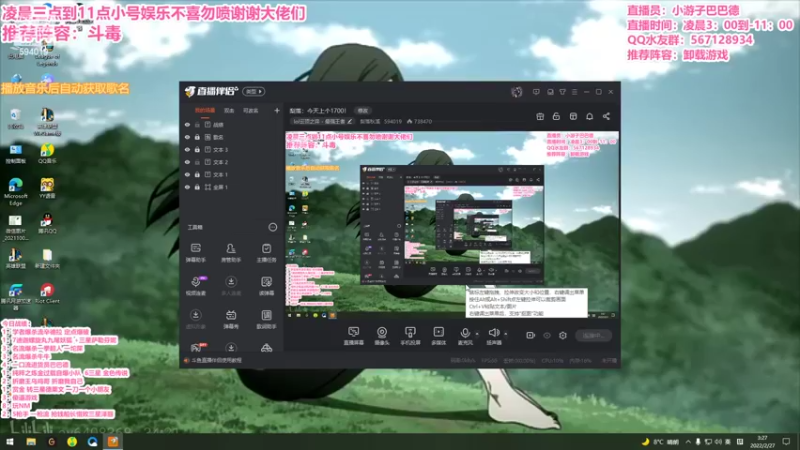This screenshot has height=450, width=800.
Task: Open the 弹幕秀 tool
Action: [x=231, y=319]
